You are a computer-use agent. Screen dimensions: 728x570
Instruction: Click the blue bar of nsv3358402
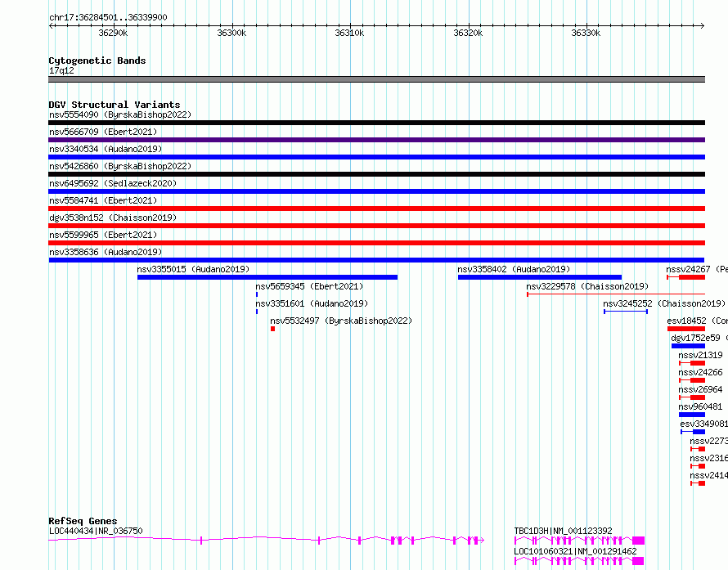click(x=540, y=277)
